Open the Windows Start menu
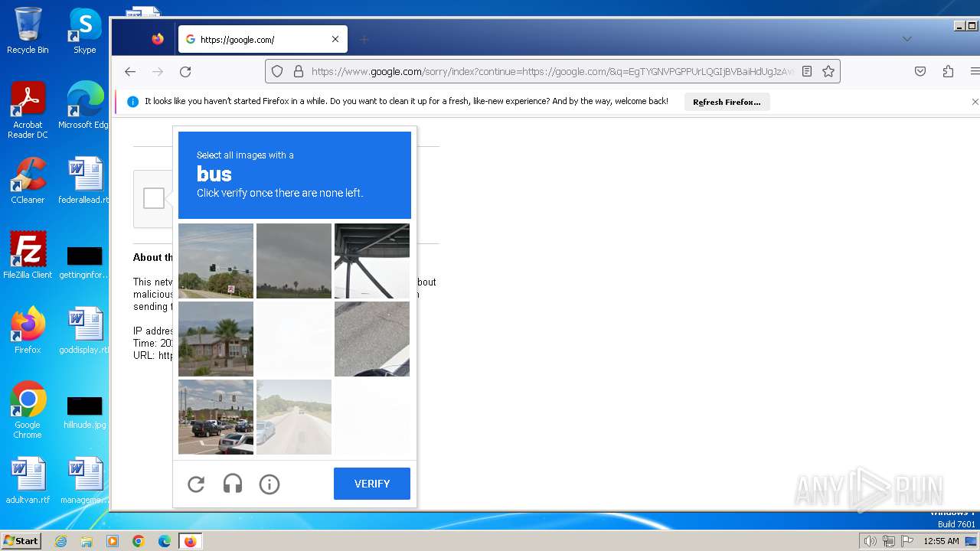The image size is (980, 551). coord(21,541)
